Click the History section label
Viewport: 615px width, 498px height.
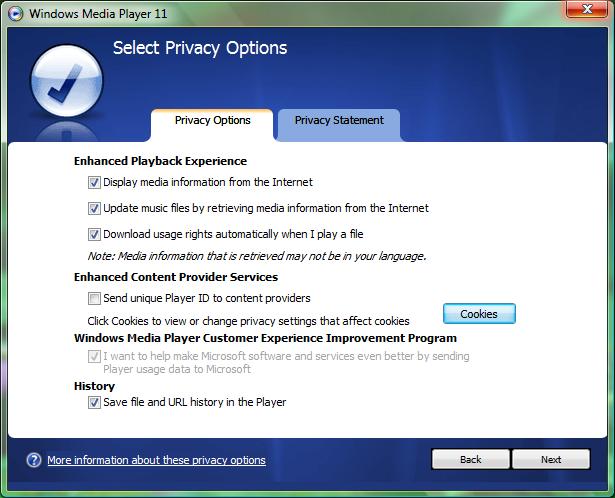coord(94,386)
